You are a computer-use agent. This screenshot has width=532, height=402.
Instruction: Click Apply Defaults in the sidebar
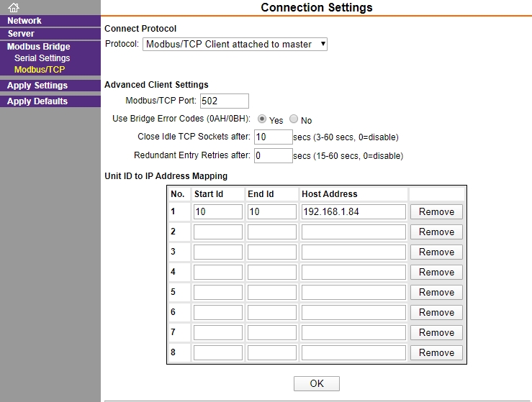pyautogui.click(x=37, y=101)
